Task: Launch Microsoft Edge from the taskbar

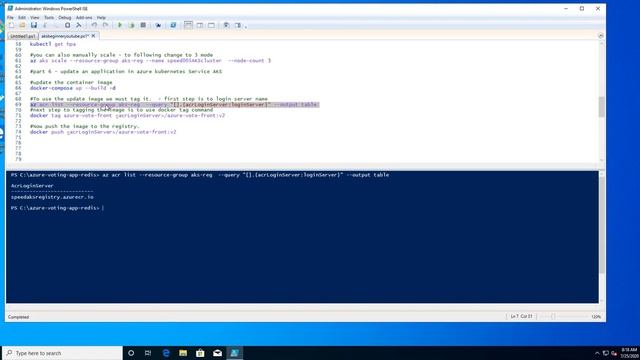Action: 166,353
